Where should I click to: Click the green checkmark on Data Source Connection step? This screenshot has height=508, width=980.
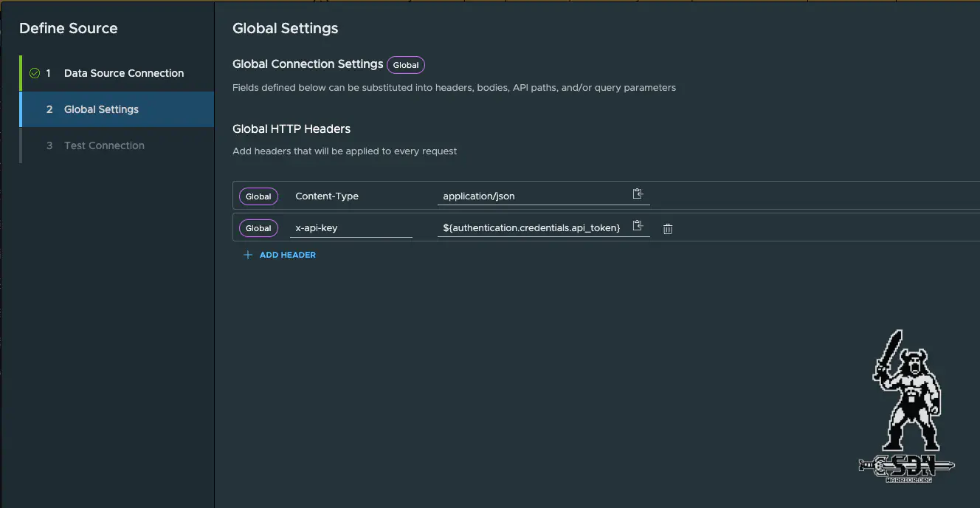click(34, 73)
